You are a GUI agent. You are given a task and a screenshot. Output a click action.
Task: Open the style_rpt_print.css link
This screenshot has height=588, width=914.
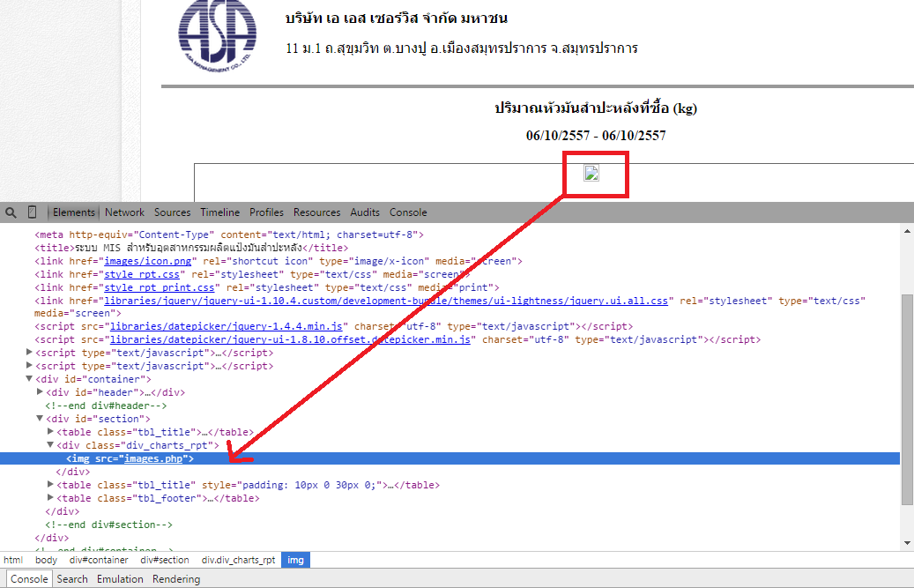point(160,288)
